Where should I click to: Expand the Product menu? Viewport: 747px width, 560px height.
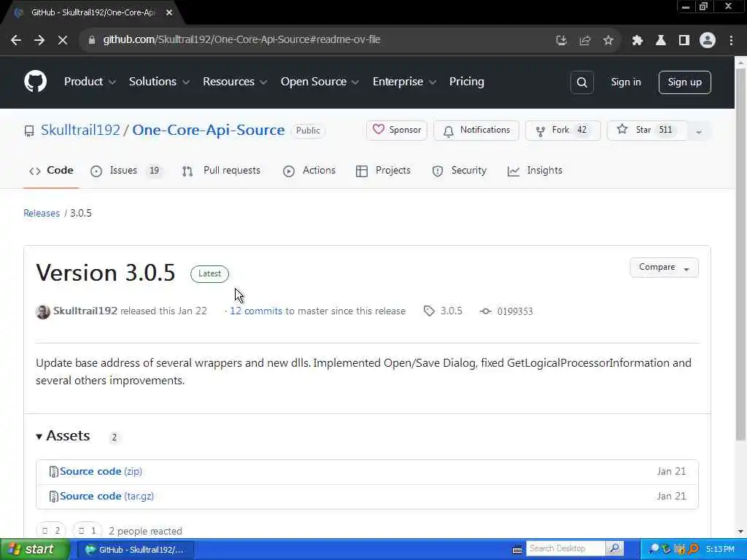90,82
